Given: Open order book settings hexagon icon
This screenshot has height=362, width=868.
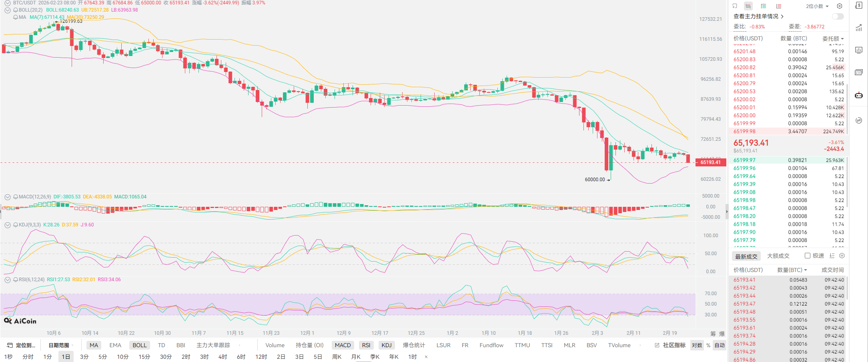Looking at the screenshot, I should (840, 6).
